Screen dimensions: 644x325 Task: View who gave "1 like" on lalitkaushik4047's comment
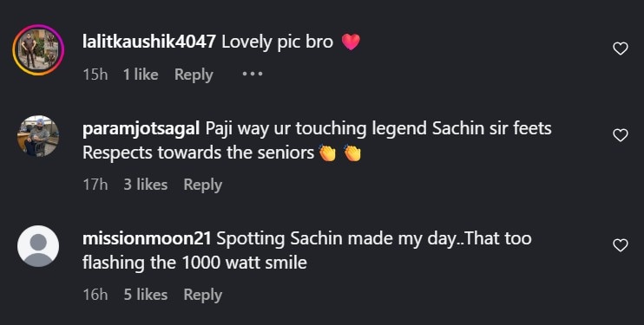(141, 75)
